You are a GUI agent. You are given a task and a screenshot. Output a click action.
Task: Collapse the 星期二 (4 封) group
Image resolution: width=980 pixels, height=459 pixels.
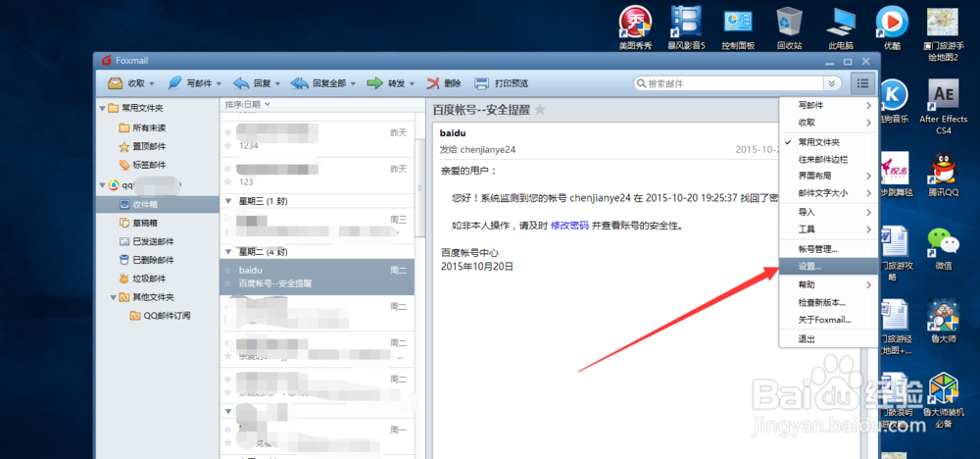228,253
